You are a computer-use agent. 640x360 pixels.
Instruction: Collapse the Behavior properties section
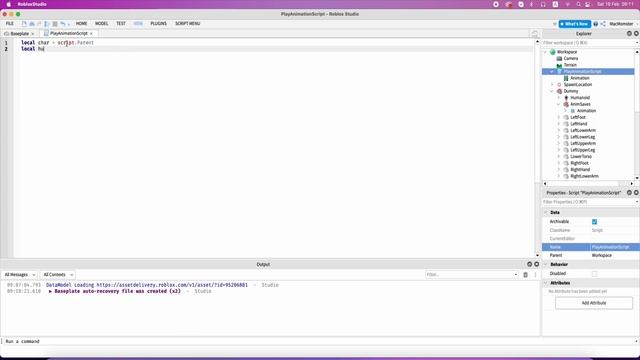coord(545,264)
